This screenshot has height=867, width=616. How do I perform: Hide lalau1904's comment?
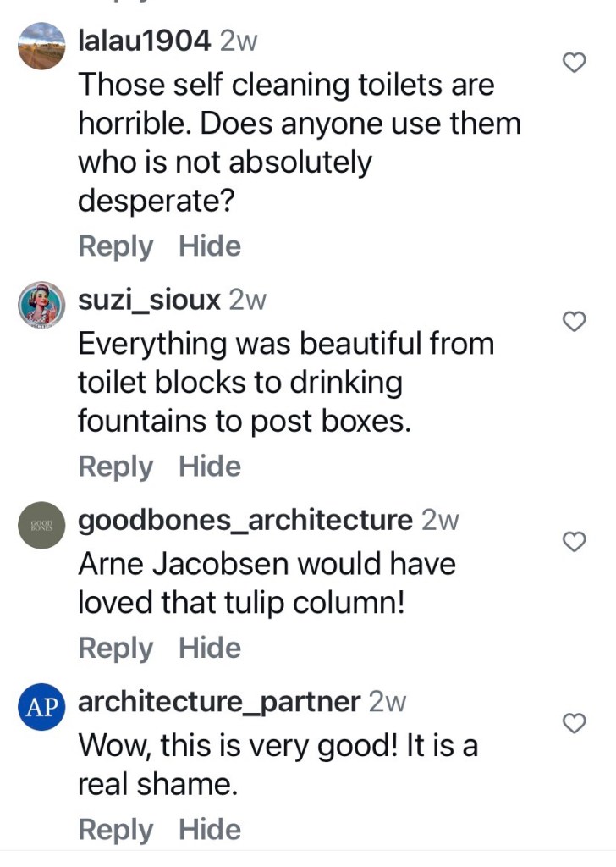coord(210,246)
